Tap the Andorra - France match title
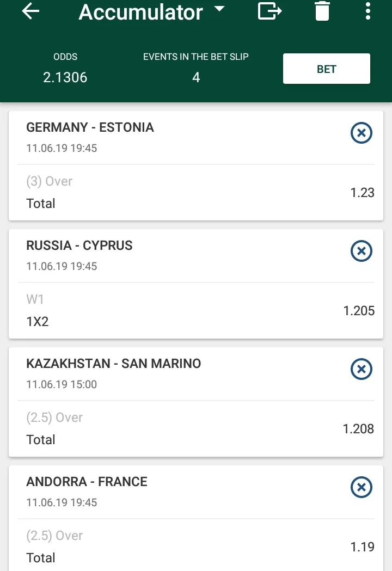 coord(87,482)
